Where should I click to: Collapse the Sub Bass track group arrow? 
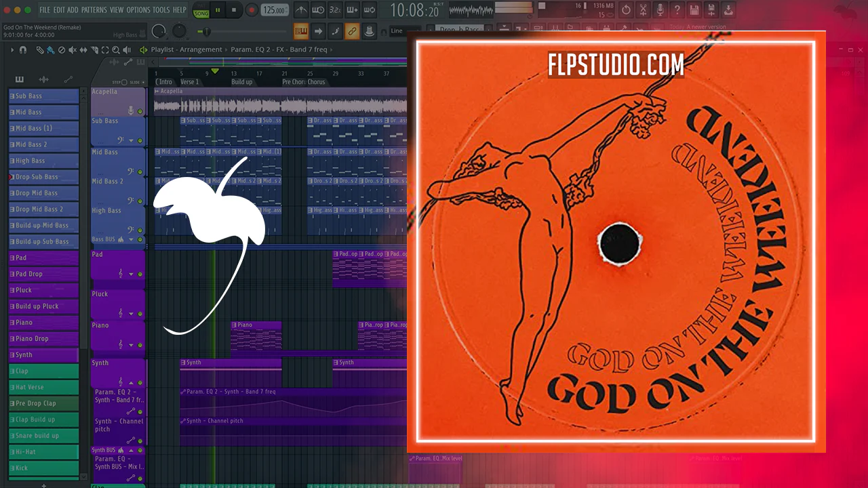click(131, 140)
